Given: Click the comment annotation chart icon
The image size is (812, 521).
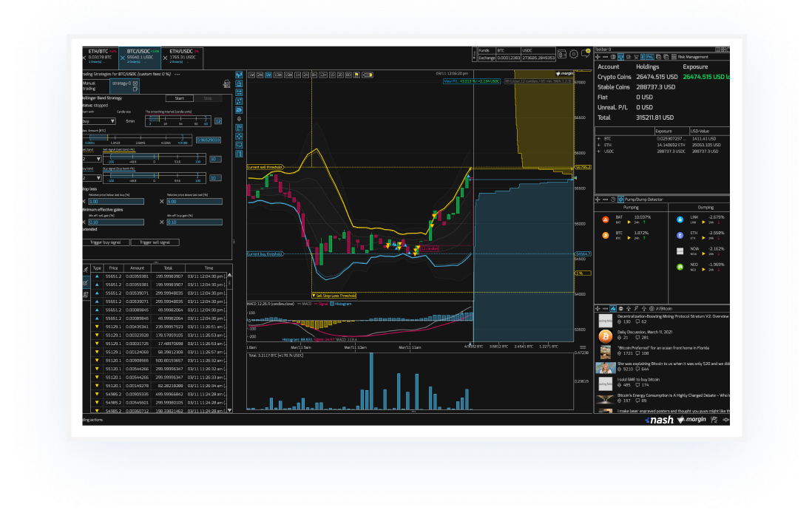Looking at the screenshot, I should 239,145.
